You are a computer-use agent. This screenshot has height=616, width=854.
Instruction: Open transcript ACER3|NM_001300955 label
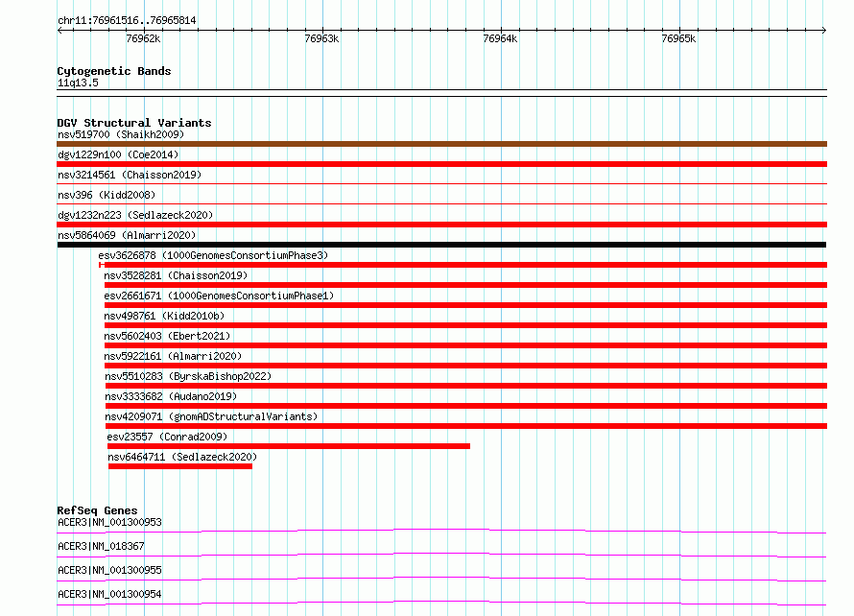(x=109, y=570)
